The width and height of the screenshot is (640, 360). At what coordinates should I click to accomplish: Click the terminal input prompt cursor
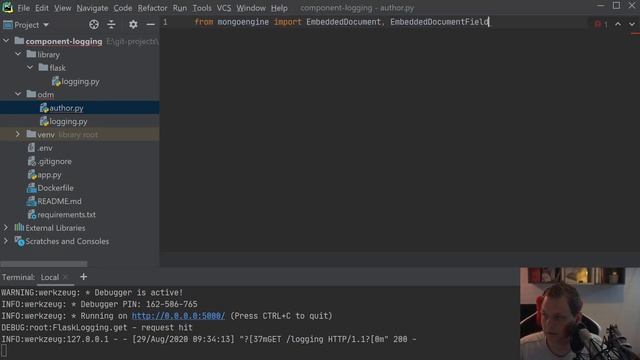click(x=4, y=351)
